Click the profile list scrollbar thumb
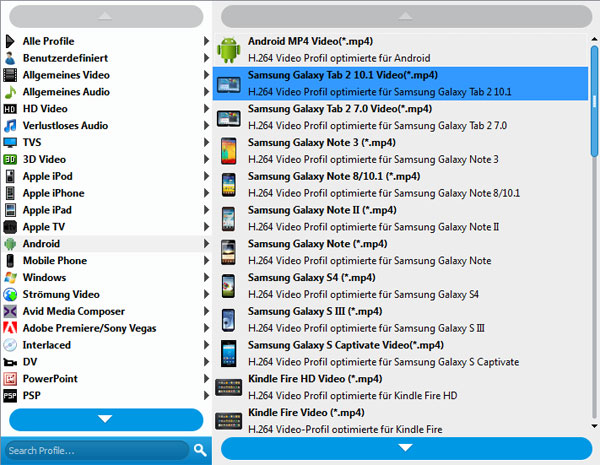600x465 pixels. (594, 101)
